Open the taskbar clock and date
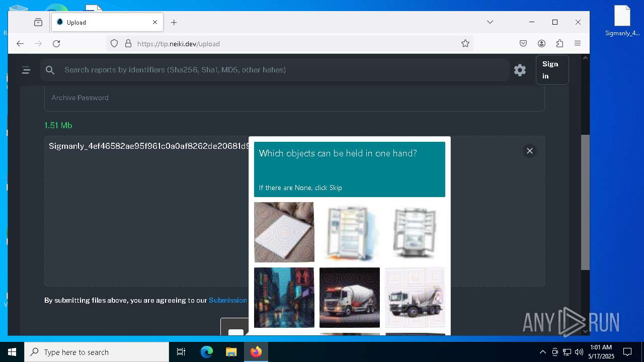 pos(601,352)
